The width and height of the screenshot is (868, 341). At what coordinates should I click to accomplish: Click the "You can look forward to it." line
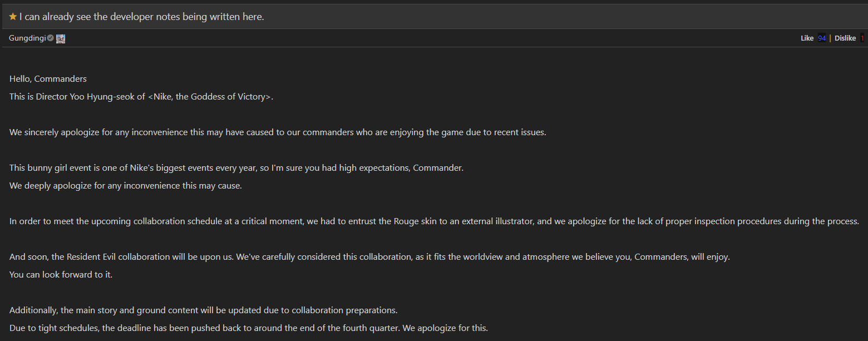pyautogui.click(x=61, y=274)
